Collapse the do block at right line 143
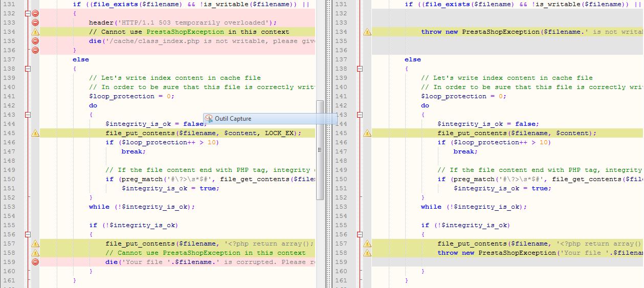The width and height of the screenshot is (644, 288). (360, 115)
